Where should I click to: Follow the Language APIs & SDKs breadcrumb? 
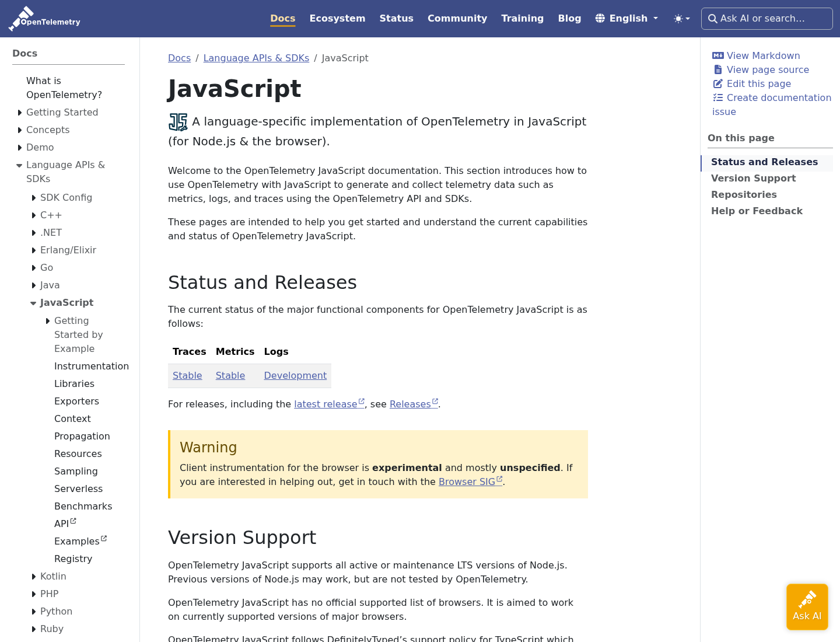(x=256, y=58)
